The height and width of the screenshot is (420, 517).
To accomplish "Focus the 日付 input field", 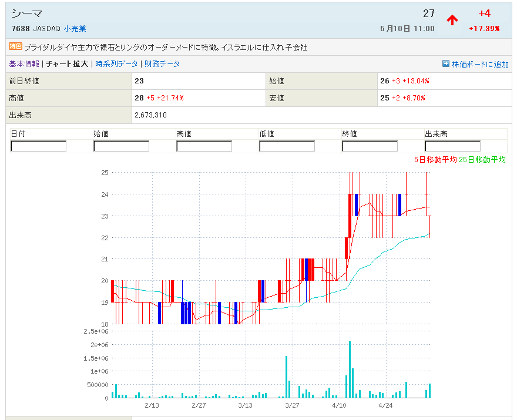I will (39, 146).
